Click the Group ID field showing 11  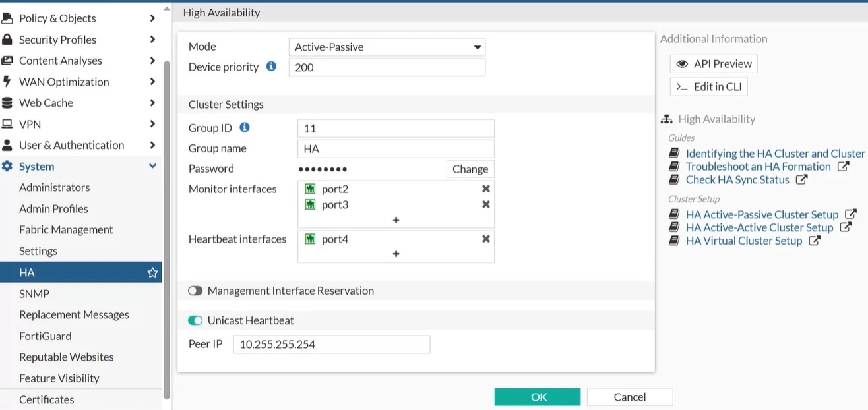[396, 128]
